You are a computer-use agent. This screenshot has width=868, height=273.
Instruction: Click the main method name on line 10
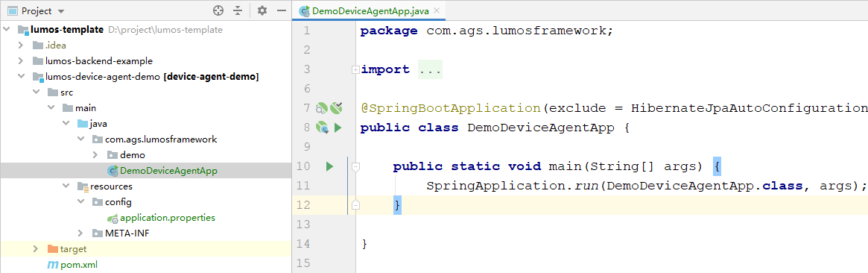pos(565,166)
